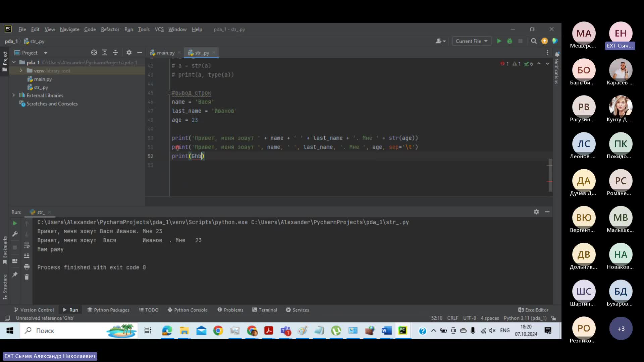Open Scratches and Consoles node

[x=49, y=104]
